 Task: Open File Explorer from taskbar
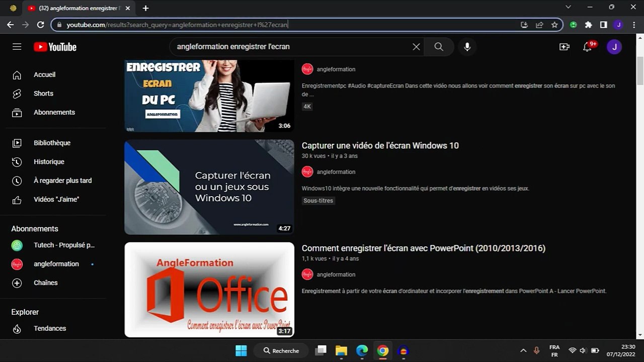click(342, 350)
